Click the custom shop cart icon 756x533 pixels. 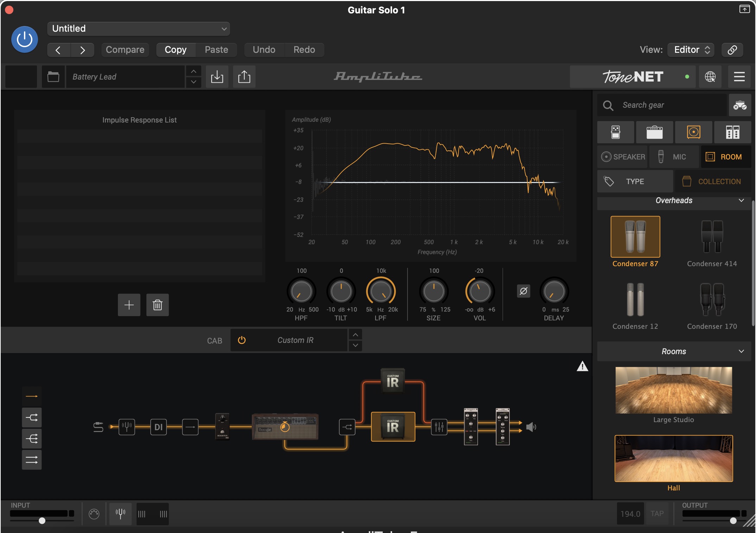740,105
